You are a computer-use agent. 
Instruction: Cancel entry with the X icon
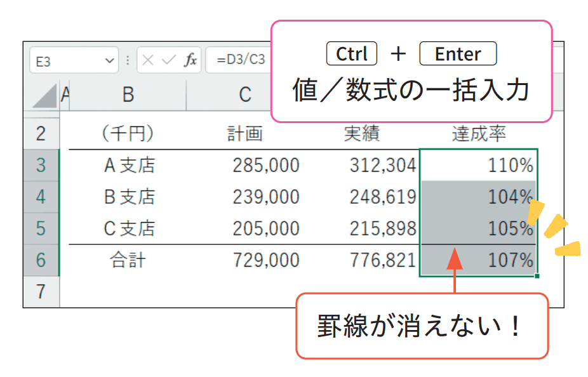click(148, 60)
